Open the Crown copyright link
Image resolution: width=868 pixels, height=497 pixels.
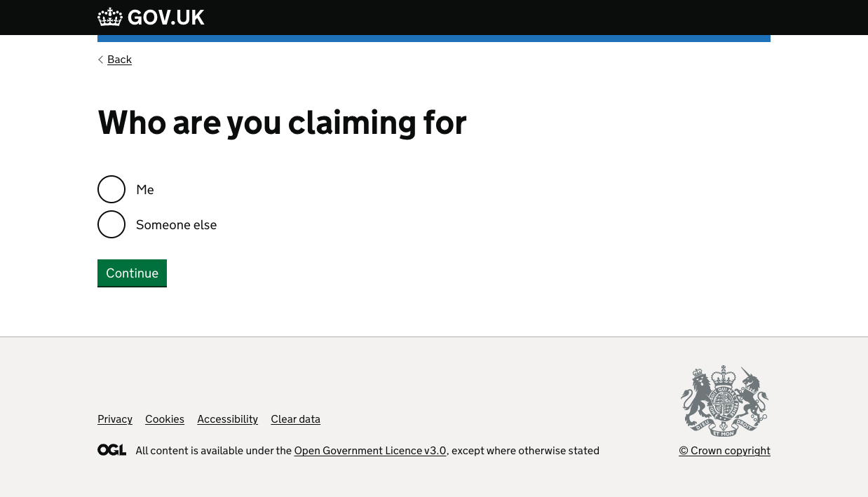(x=724, y=451)
